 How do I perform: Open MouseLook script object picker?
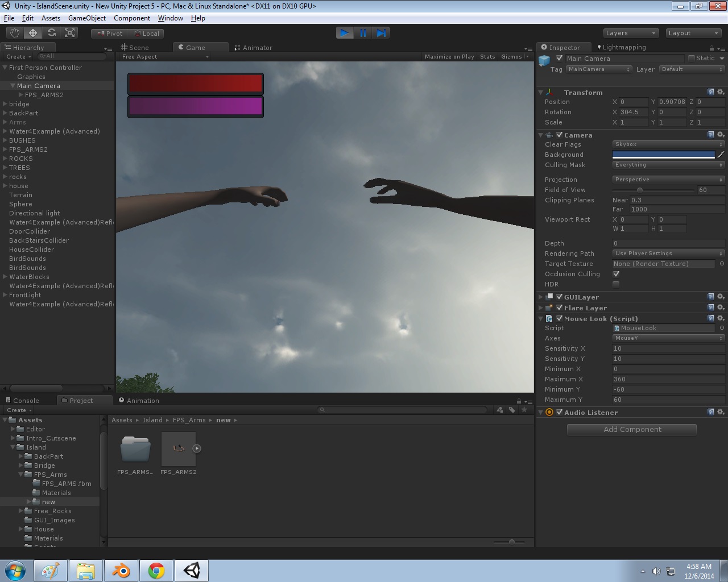tap(722, 328)
